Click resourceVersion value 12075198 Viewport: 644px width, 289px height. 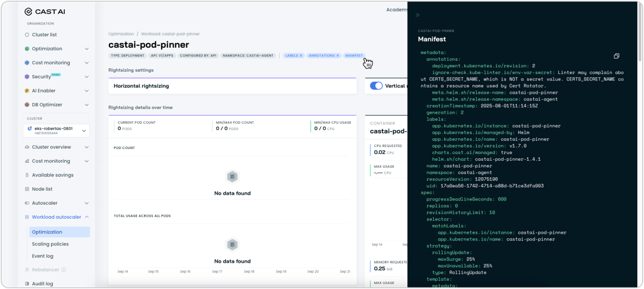[x=486, y=180]
